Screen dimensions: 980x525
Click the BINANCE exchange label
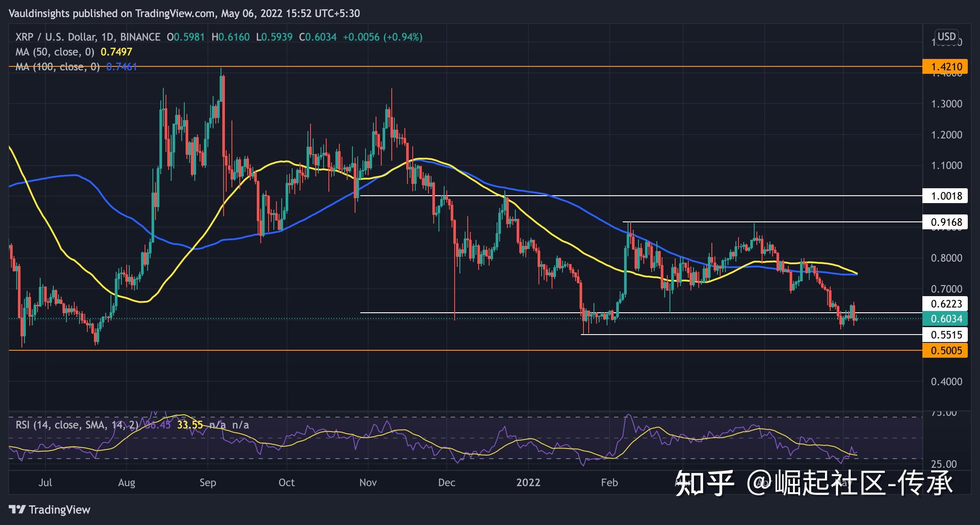click(141, 37)
